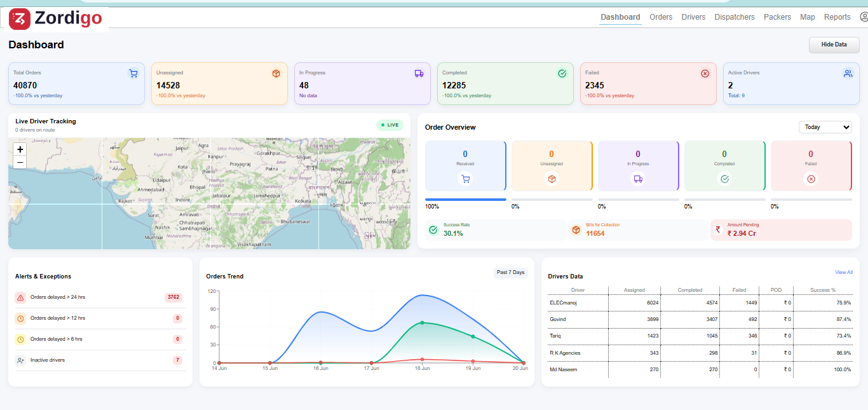
Task: Open the Orders tab
Action: point(661,17)
